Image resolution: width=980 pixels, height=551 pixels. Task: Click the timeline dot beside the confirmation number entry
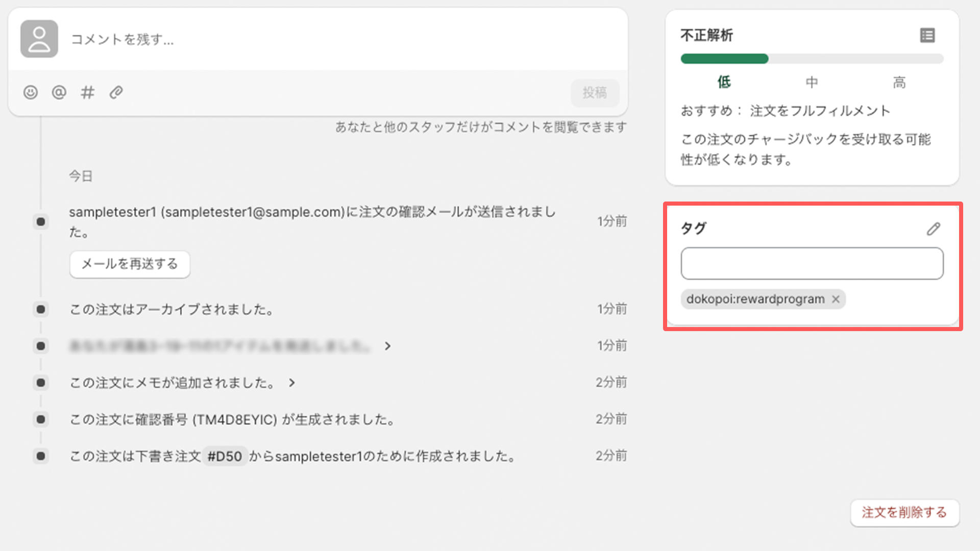41,419
